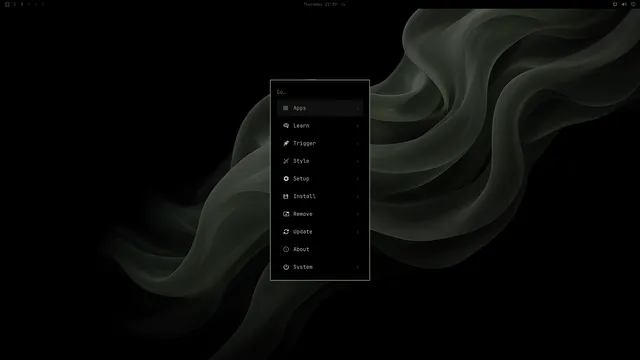Expand the Style submenu chevron
This screenshot has height=360, width=640.
(358, 161)
